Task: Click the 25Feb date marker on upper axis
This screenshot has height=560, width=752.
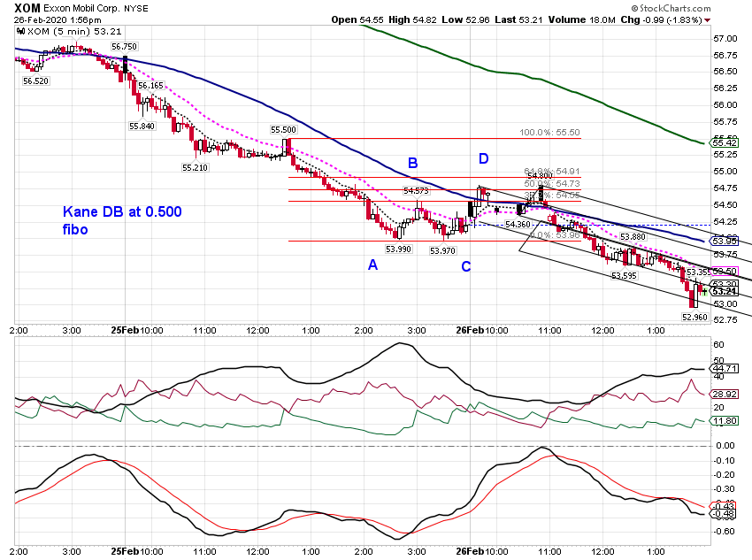Action: pos(125,330)
